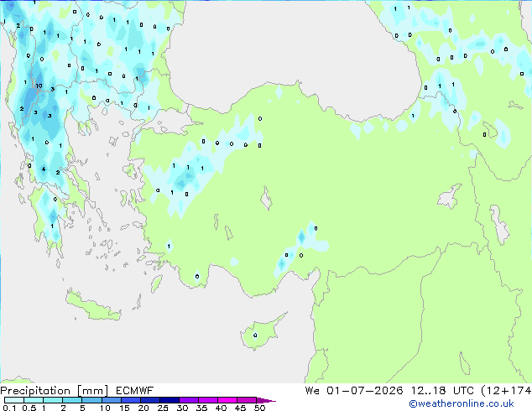This screenshot has height=411, width=532.
Task: Click the 30–35 mm purple legend swatch
Action: click(189, 400)
